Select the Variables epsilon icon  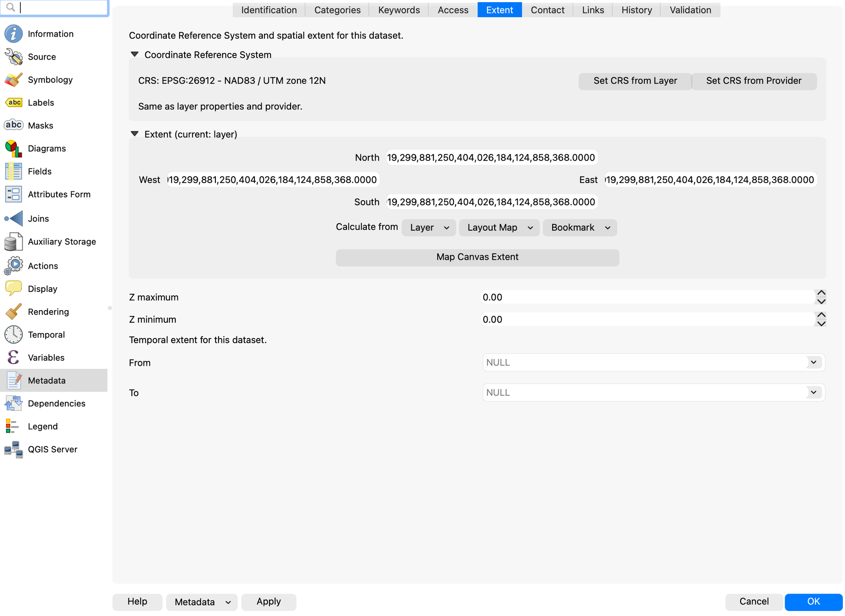pos(14,357)
